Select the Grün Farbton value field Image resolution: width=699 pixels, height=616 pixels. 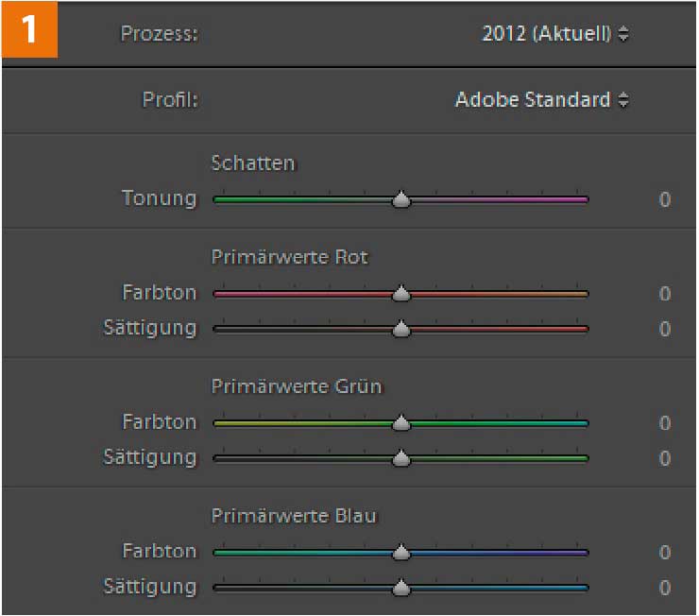665,423
